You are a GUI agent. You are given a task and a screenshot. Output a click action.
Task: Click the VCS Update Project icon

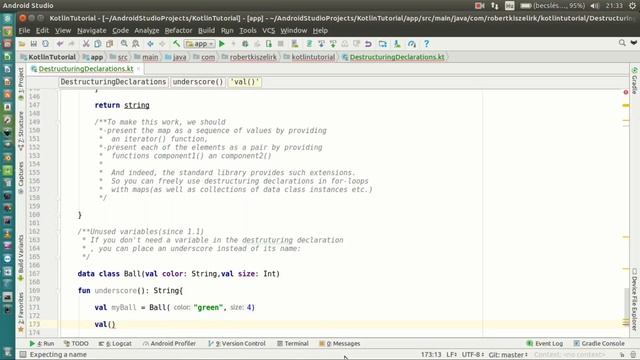click(x=321, y=44)
